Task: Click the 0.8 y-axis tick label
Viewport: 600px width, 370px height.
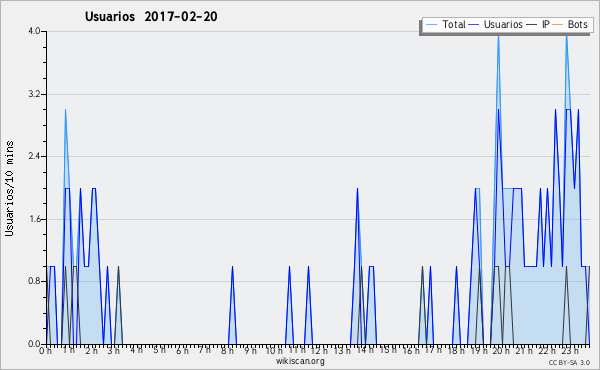Action: [x=34, y=281]
